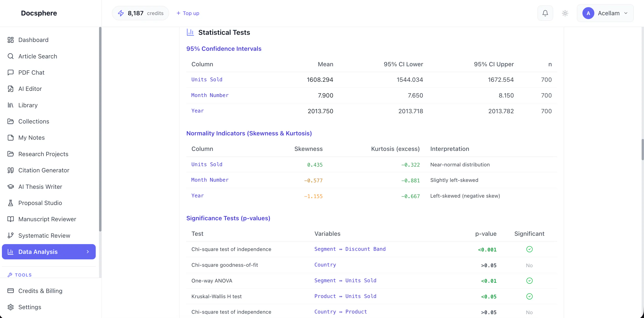Go to Dashboard menu item
Screen dimensions: 644x318
tap(49, 40)
